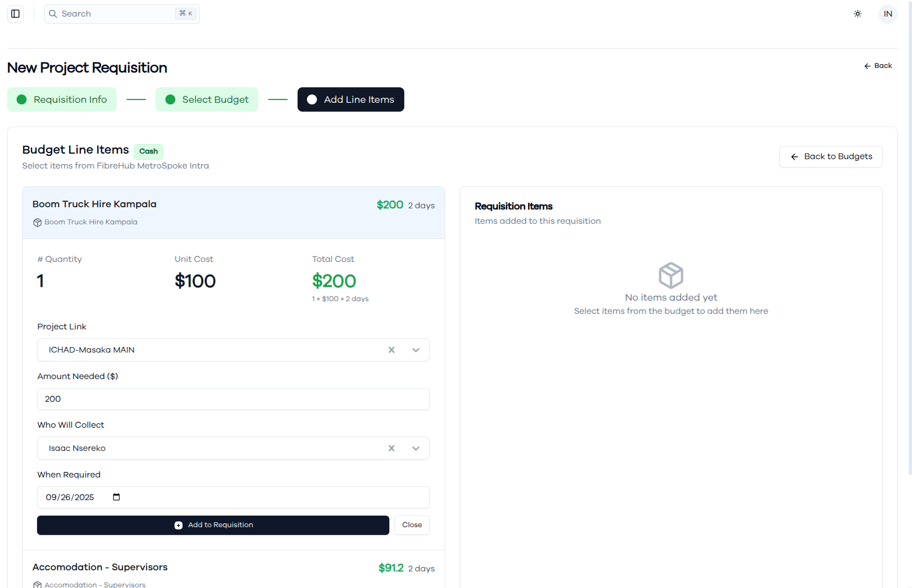Go to the Select Budget step
Screen dimensions: 912x588
coord(207,99)
